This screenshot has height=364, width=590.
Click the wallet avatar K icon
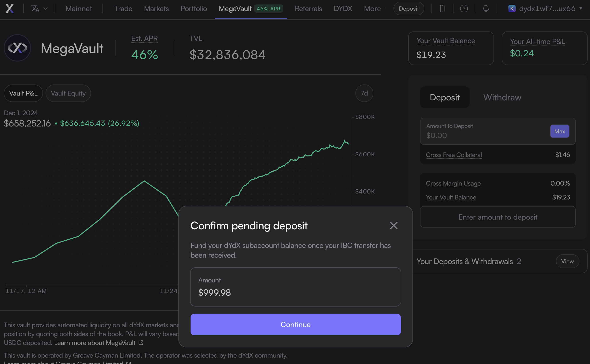point(512,9)
